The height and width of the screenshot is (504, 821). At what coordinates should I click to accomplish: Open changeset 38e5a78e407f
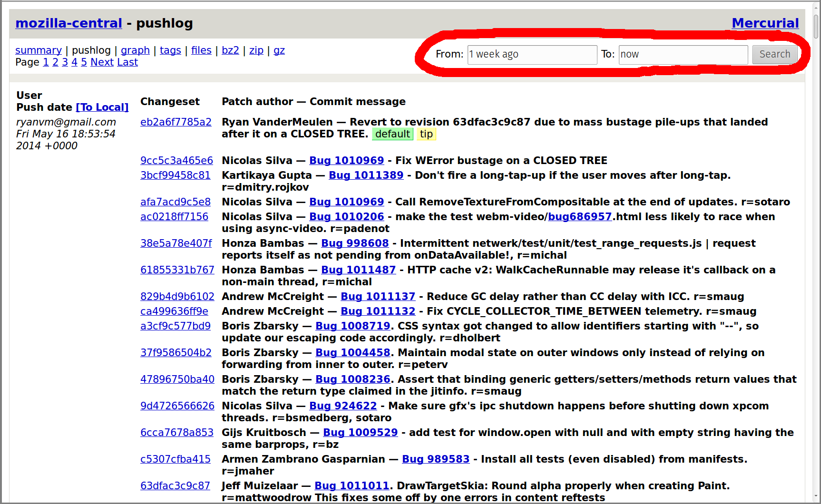pos(176,243)
